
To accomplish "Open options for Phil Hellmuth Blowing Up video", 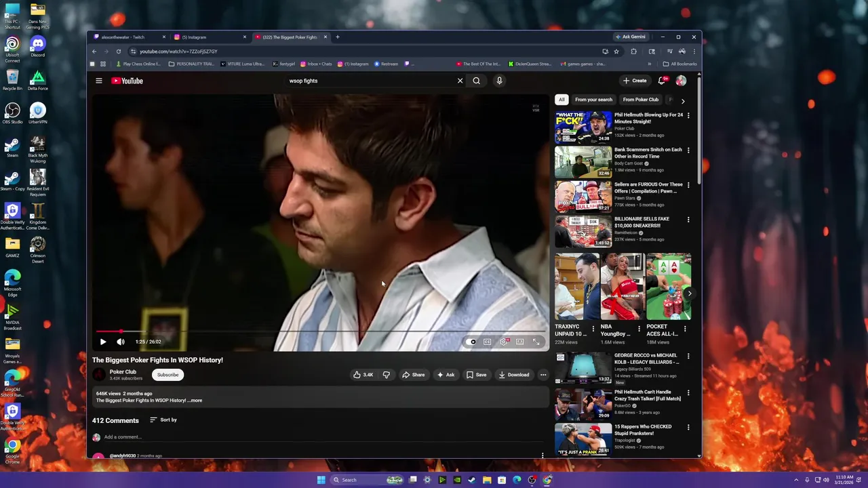I will click(688, 115).
